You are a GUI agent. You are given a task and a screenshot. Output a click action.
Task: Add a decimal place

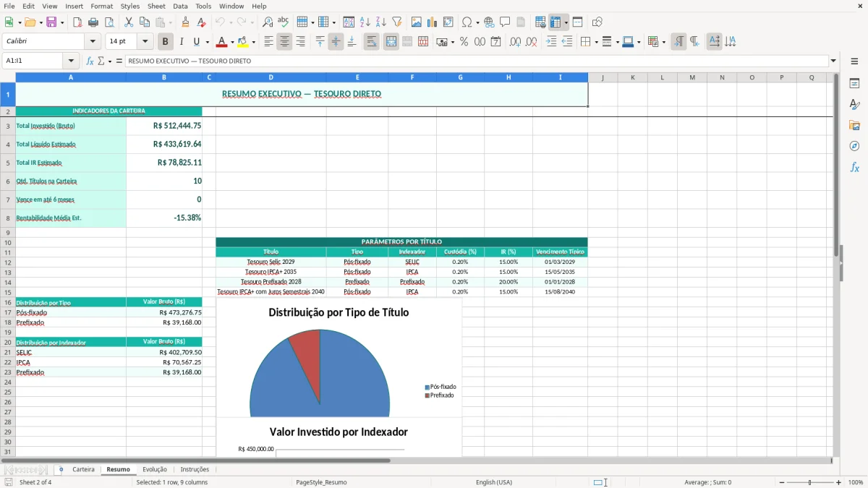pos(515,42)
